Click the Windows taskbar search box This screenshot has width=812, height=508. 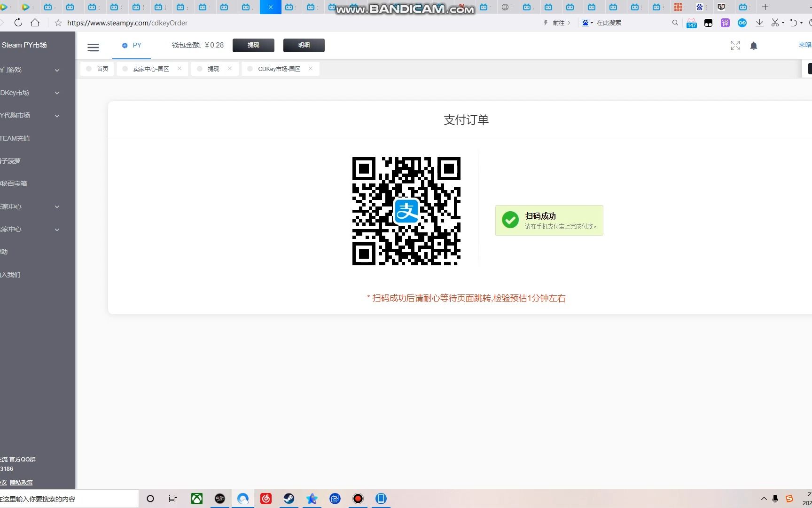(69, 499)
